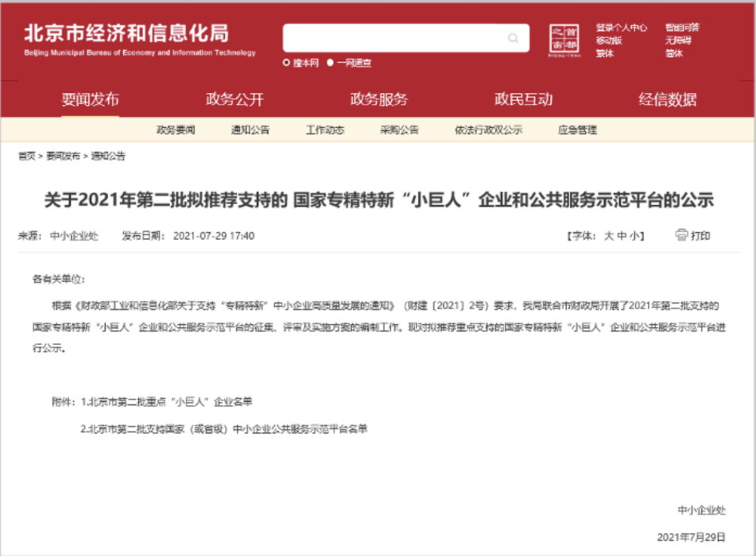This screenshot has height=556, width=756.
Task: Switch to 繁体 Chinese display
Action: [x=605, y=53]
